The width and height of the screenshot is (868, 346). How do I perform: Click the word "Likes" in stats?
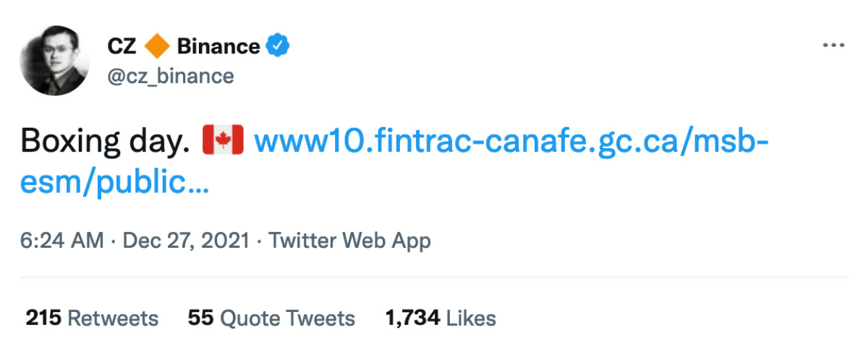[471, 318]
